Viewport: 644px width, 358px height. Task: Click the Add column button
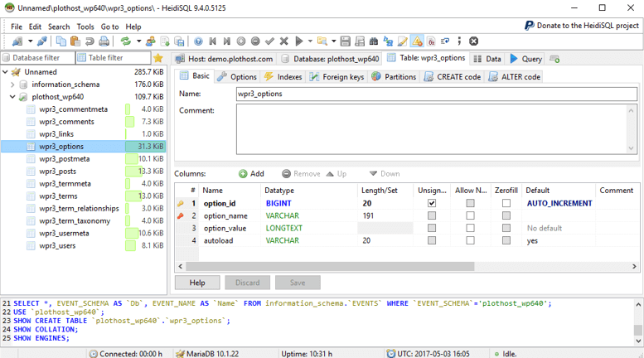(252, 174)
